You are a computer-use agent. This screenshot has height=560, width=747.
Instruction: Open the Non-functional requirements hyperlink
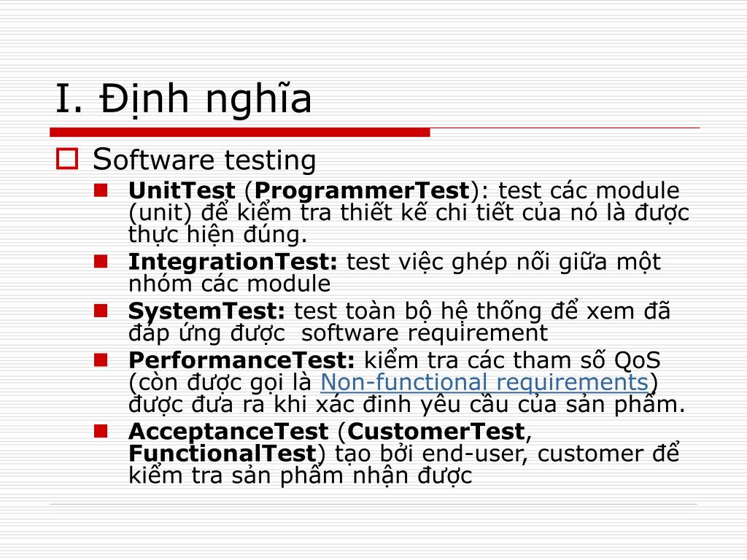[x=484, y=383]
